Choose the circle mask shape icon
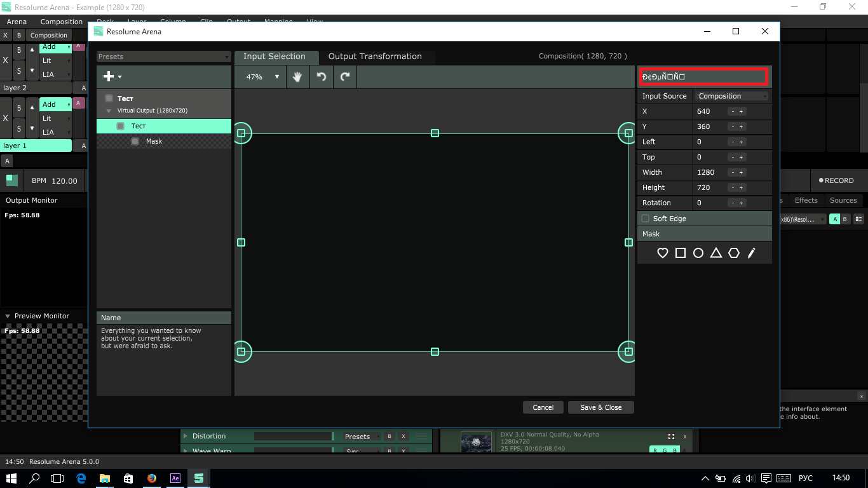The image size is (868, 488). [x=698, y=253]
